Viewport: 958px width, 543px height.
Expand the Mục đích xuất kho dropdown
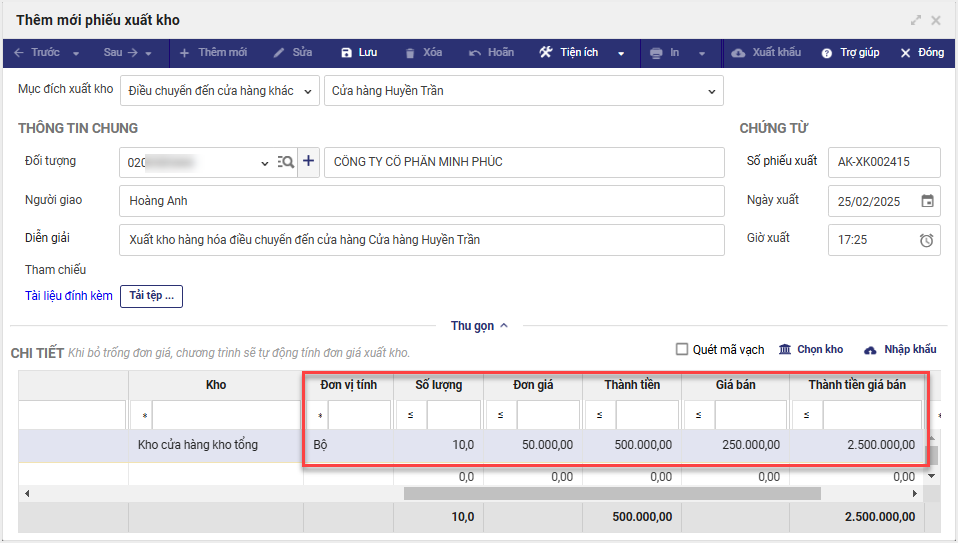click(307, 91)
